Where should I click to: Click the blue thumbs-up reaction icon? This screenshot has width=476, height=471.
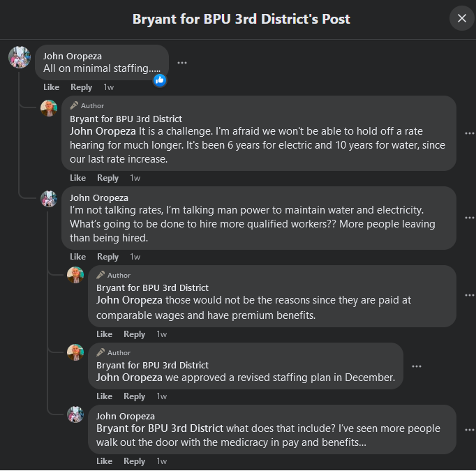[160, 80]
